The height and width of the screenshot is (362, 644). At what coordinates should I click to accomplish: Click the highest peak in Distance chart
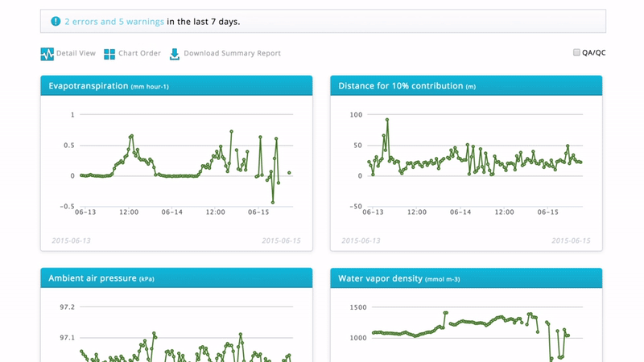point(387,120)
